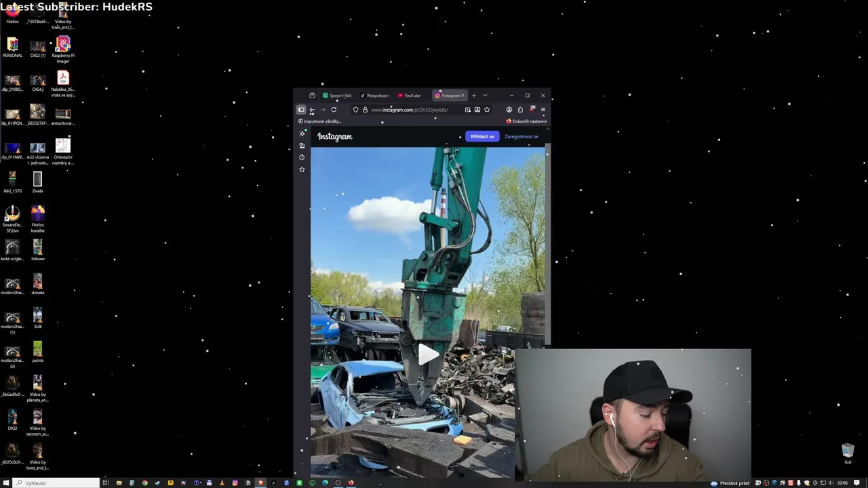Open Chrome from the taskbar
This screenshot has height=488, width=868.
[x=144, y=483]
